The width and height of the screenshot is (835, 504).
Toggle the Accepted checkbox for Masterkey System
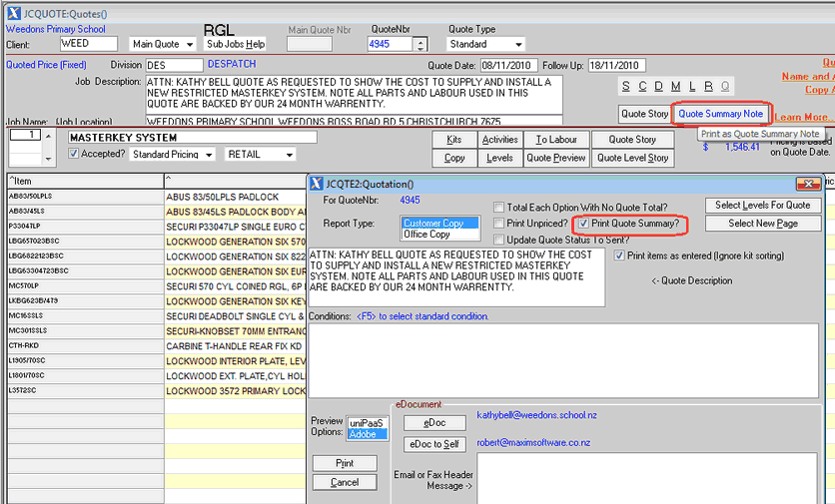(74, 155)
